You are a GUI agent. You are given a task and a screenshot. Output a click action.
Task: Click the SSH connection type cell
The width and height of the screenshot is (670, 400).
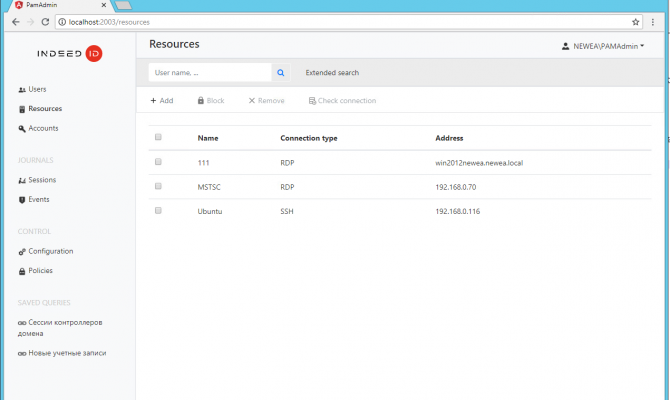click(x=287, y=212)
